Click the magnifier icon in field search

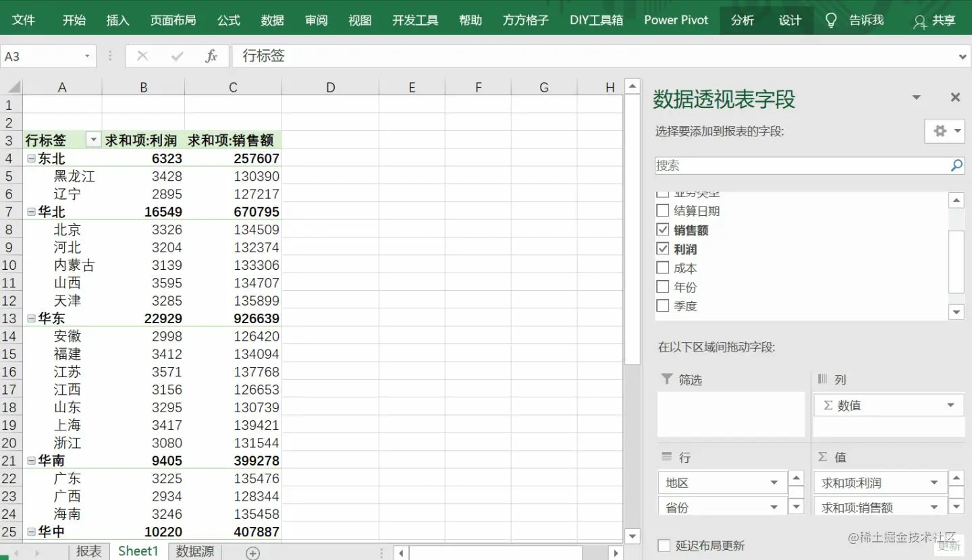[x=956, y=165]
